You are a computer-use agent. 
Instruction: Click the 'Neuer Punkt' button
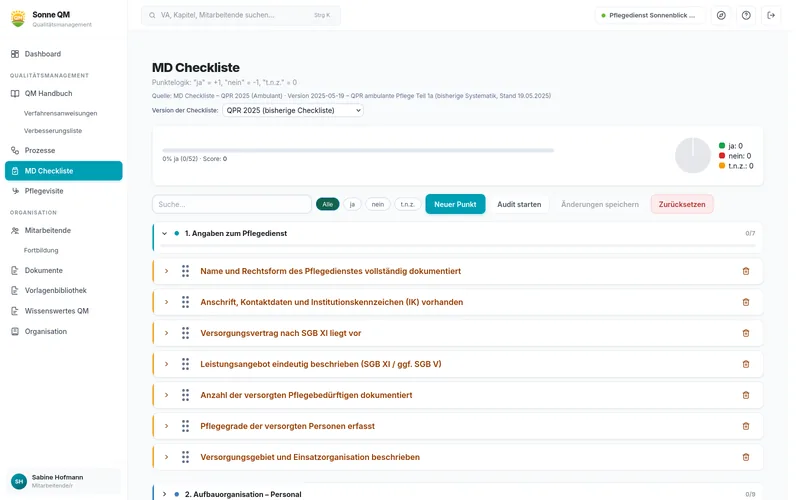455,204
